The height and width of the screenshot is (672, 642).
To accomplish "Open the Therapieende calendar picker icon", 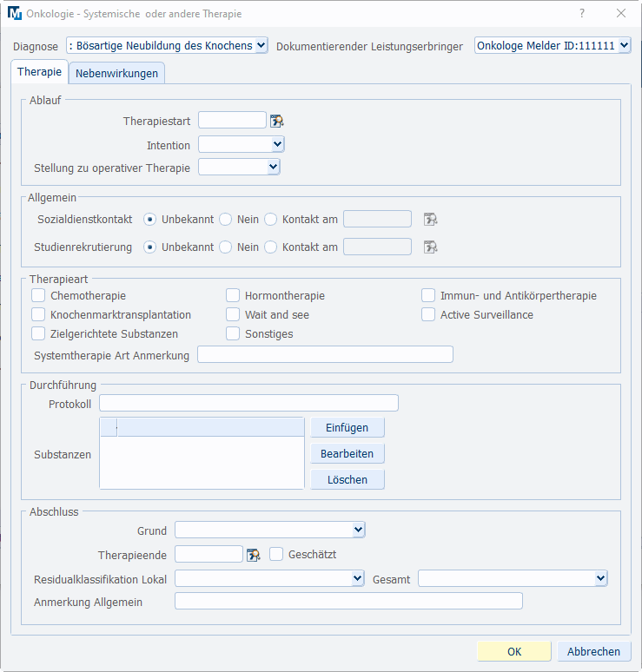I will [254, 555].
